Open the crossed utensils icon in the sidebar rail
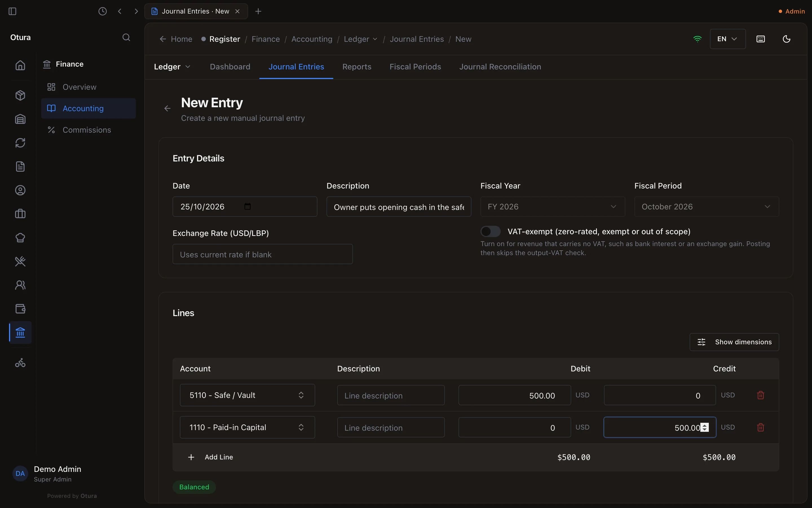This screenshot has width=812, height=508. [21, 261]
